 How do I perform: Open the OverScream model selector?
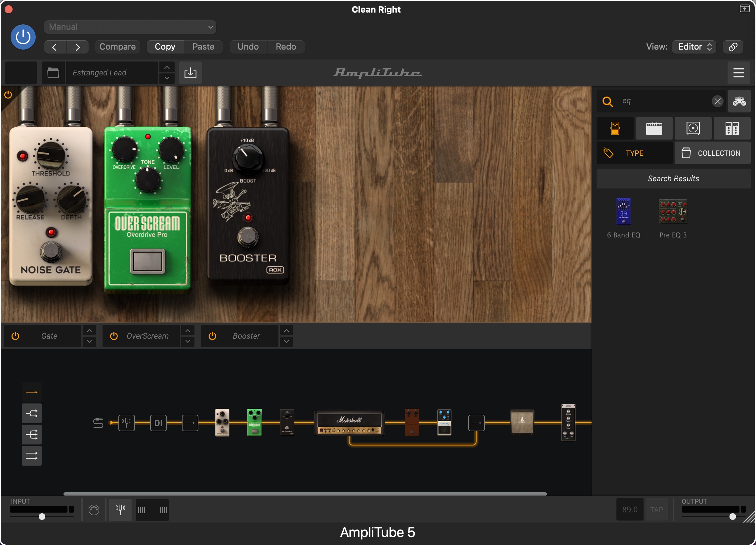point(148,336)
